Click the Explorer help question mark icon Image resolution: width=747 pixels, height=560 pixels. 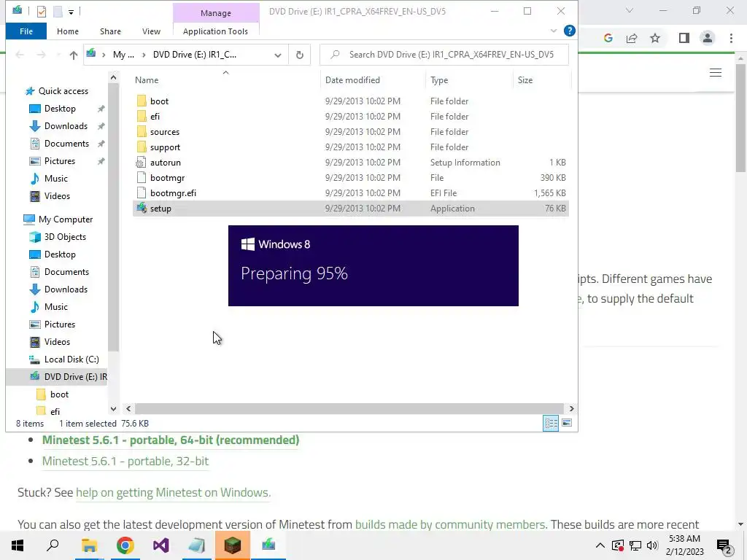[569, 31]
